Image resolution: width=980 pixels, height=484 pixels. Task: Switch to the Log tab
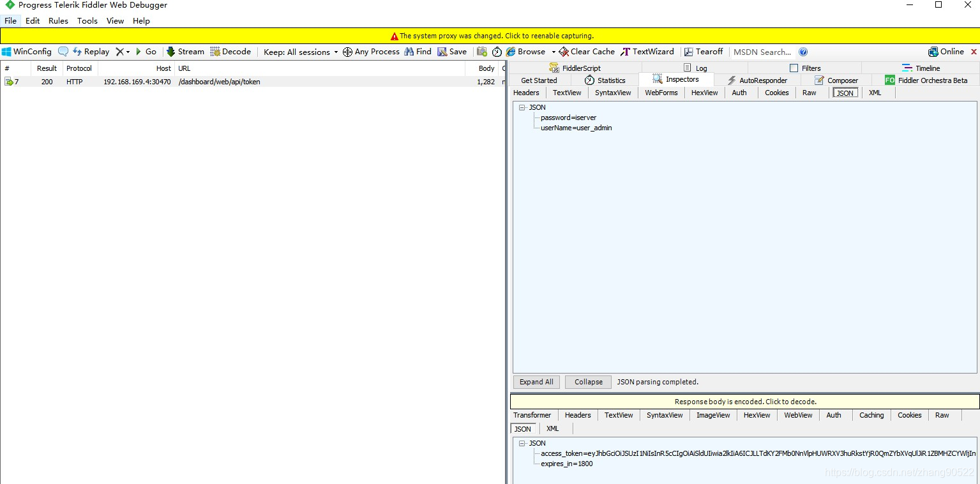[695, 68]
